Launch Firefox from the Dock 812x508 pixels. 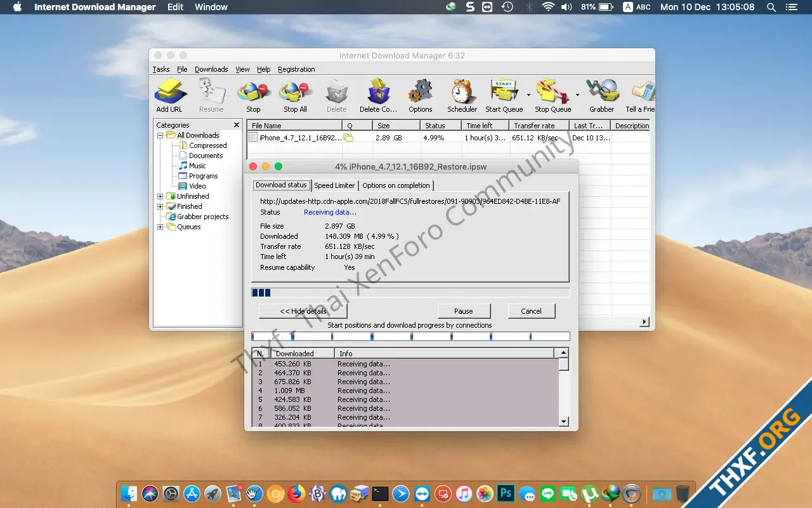pyautogui.click(x=296, y=493)
